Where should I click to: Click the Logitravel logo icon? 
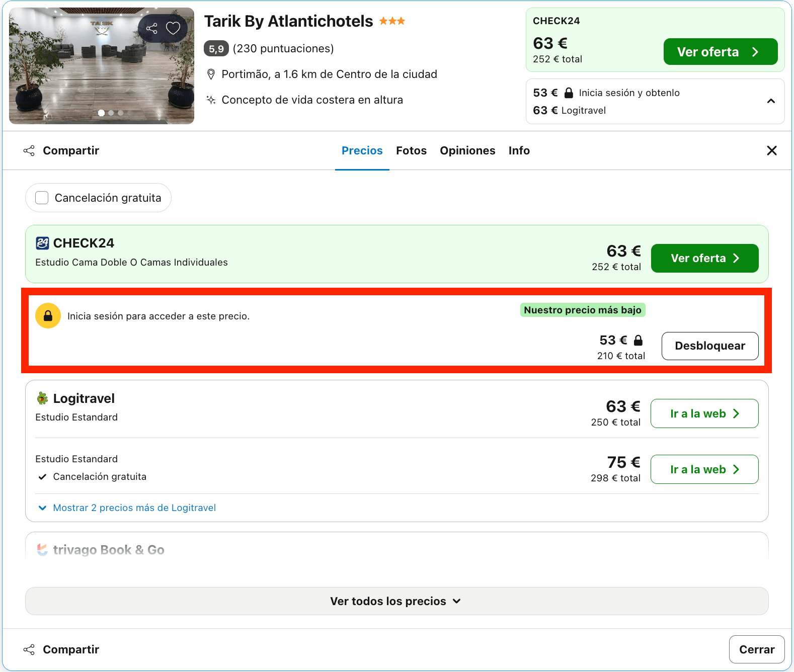point(42,398)
